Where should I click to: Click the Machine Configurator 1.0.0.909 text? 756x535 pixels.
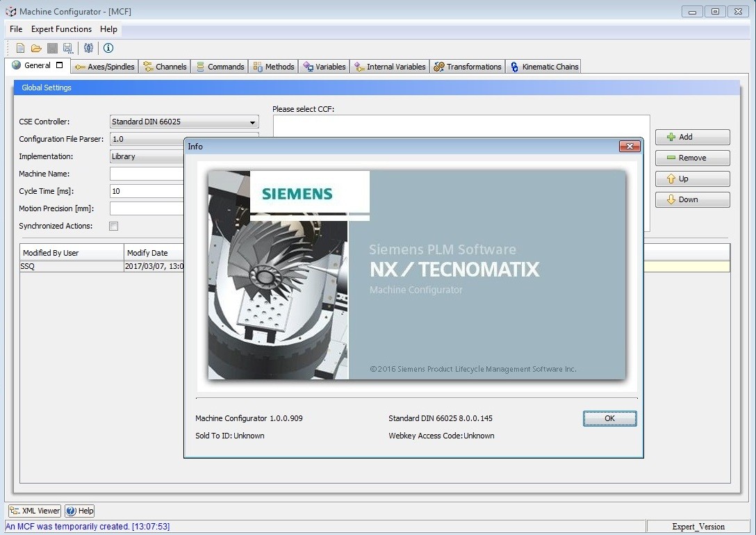(249, 418)
